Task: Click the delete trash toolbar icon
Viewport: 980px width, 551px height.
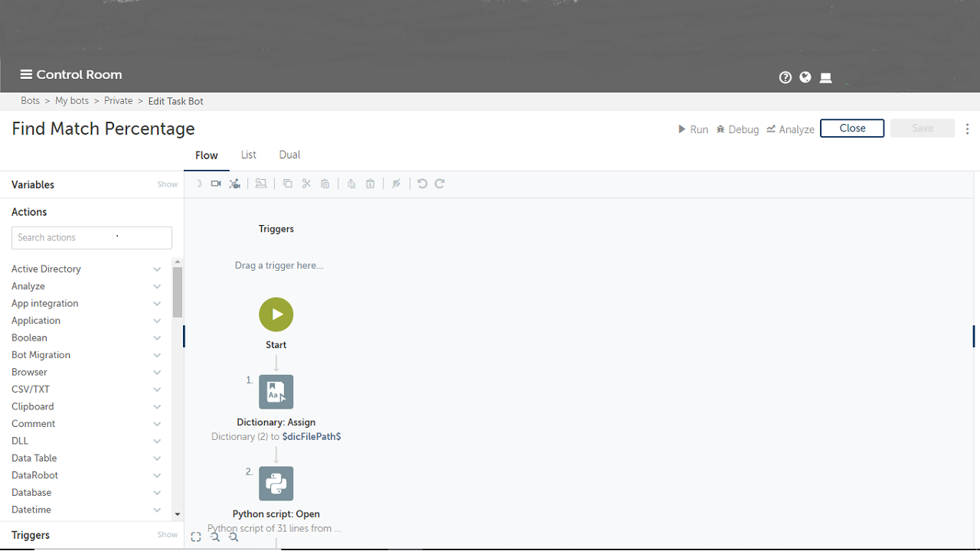Action: [325, 184]
